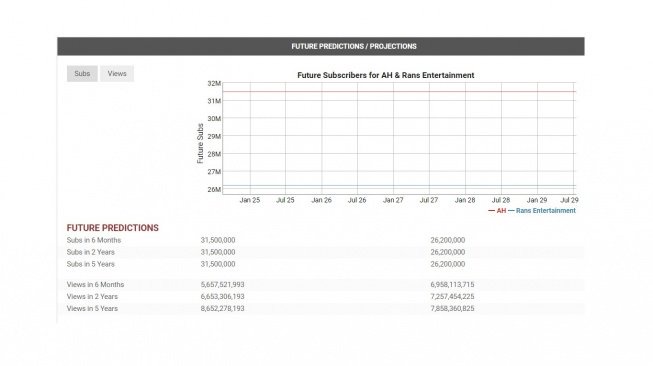
Task: Click AH subs value in Subs in 6 Months row
Action: click(x=218, y=240)
